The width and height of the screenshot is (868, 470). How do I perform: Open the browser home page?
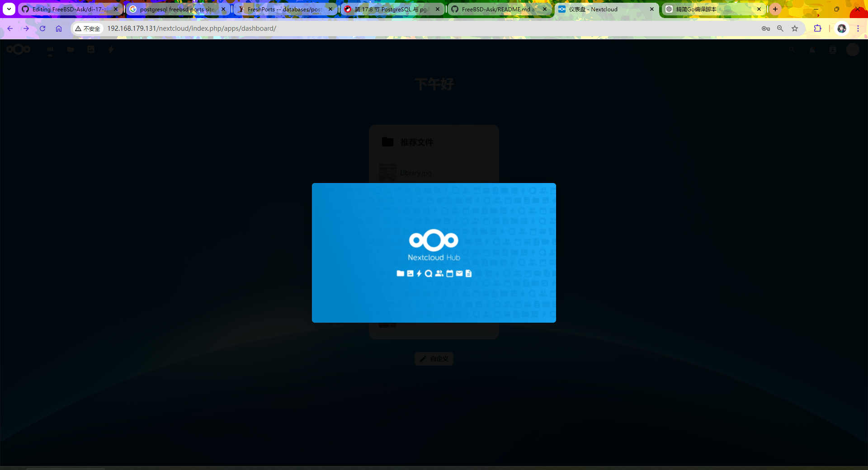coord(59,28)
